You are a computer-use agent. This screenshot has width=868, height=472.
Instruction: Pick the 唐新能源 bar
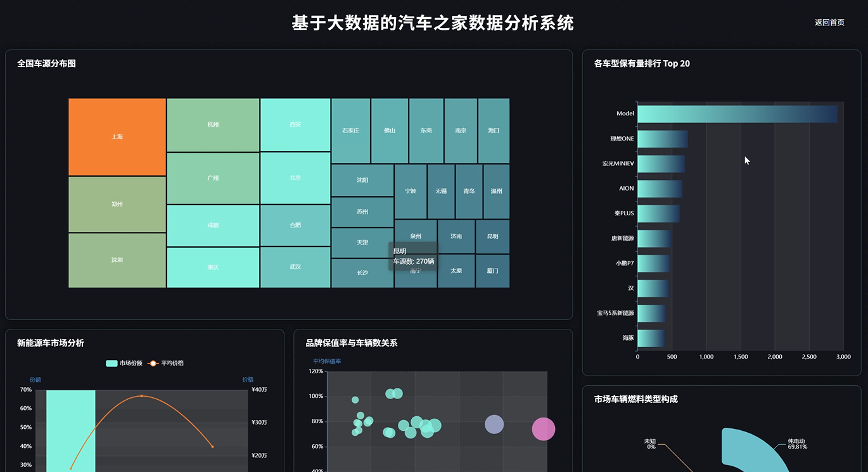point(654,238)
